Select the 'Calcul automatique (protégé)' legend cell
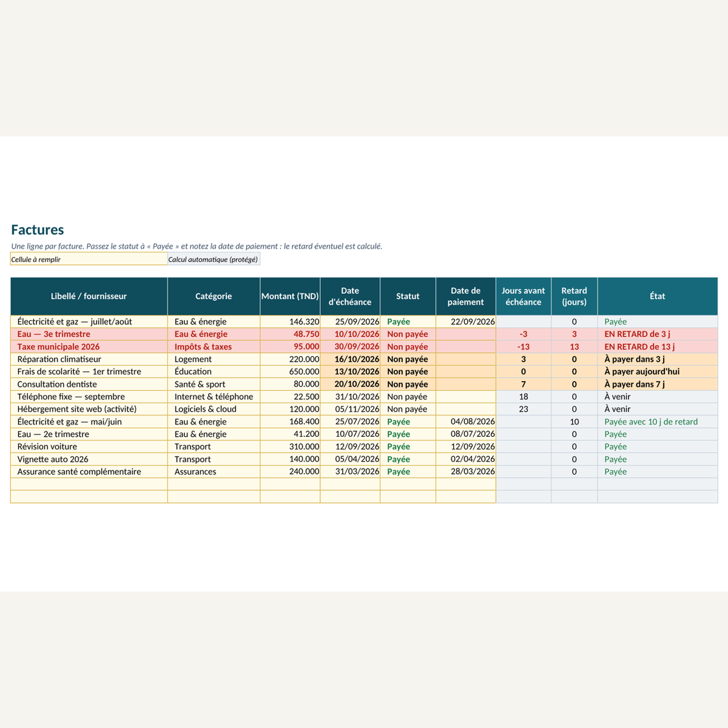This screenshot has width=728, height=728. tap(214, 259)
